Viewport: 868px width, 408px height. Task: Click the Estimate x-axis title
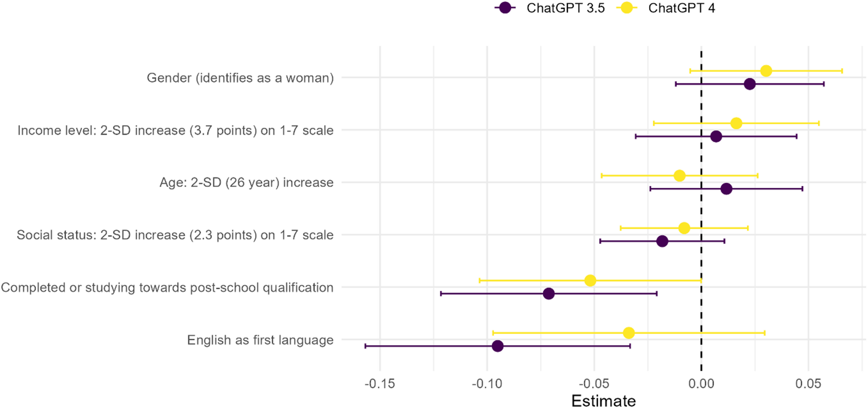point(603,401)
